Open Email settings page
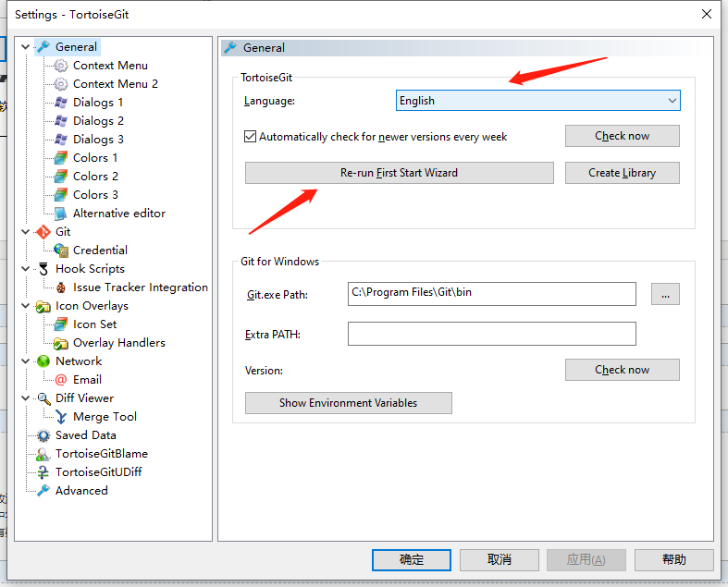The width and height of the screenshot is (728, 587). click(x=87, y=380)
